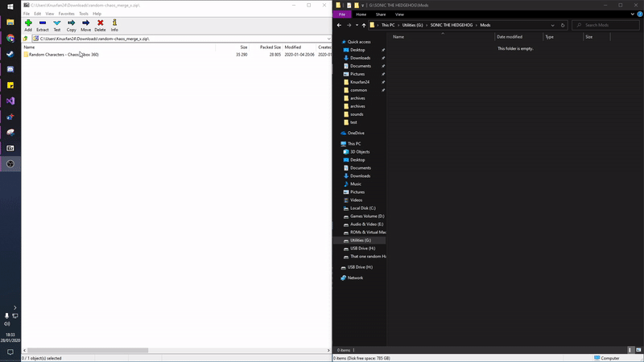This screenshot has height=362, width=644.
Task: Open 7-Zip address path dropdown
Action: [329, 39]
